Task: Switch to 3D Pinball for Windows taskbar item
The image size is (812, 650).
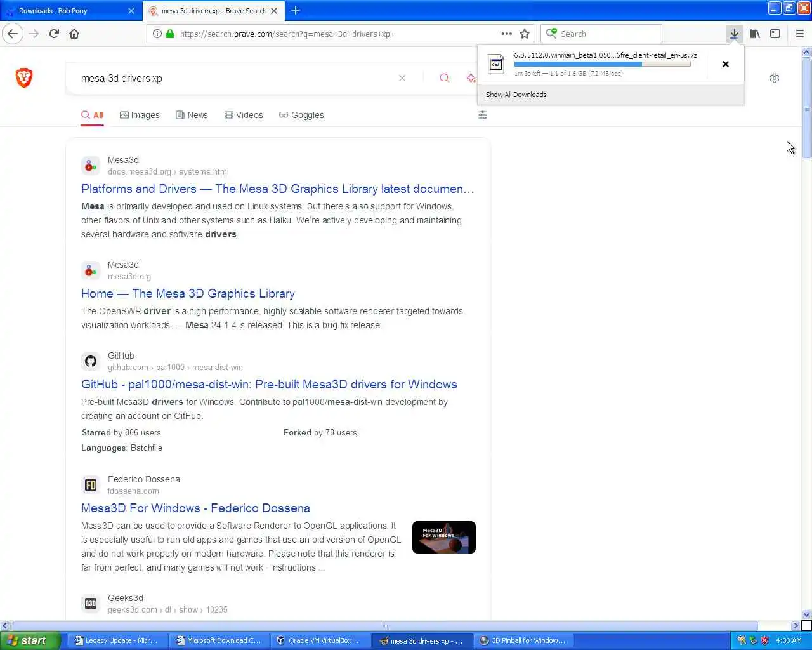Action: pyautogui.click(x=522, y=640)
